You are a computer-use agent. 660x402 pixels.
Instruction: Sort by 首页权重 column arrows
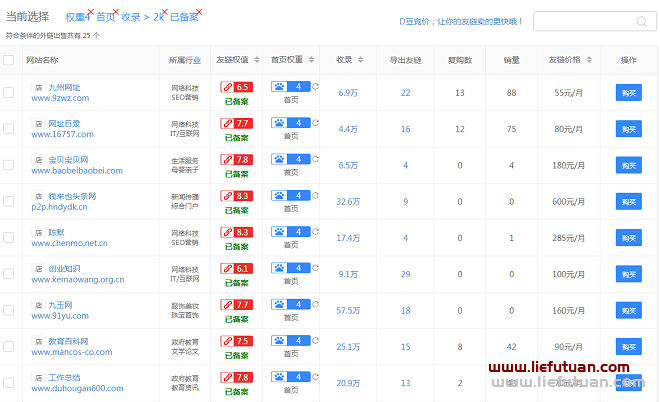click(x=311, y=60)
